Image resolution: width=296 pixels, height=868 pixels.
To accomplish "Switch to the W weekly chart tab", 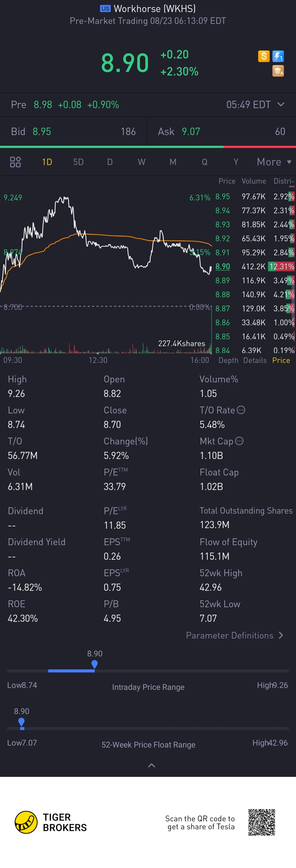I will (x=142, y=162).
